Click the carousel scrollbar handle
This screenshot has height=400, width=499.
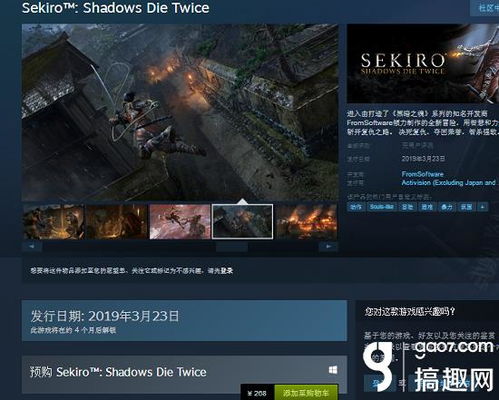232,247
